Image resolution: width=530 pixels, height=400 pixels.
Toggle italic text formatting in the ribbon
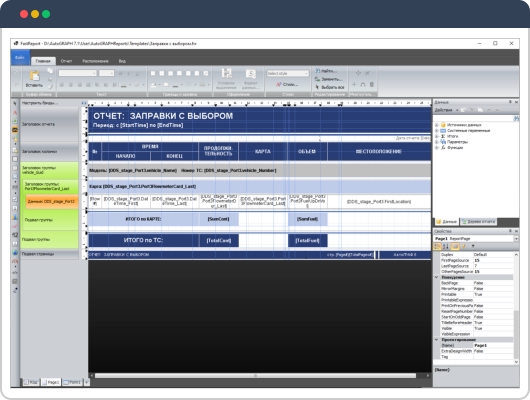pyautogui.click(x=129, y=73)
